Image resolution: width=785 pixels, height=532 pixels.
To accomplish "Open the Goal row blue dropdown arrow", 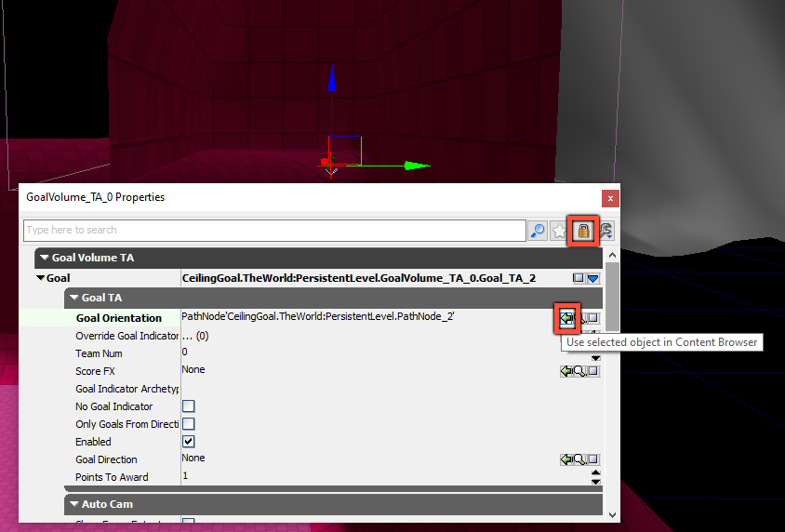I will coord(592,278).
